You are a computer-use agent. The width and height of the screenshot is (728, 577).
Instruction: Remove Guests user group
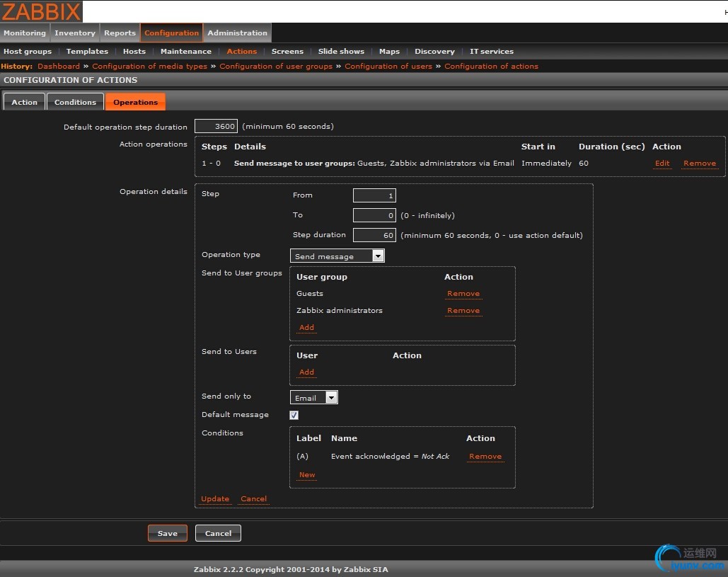click(x=463, y=294)
